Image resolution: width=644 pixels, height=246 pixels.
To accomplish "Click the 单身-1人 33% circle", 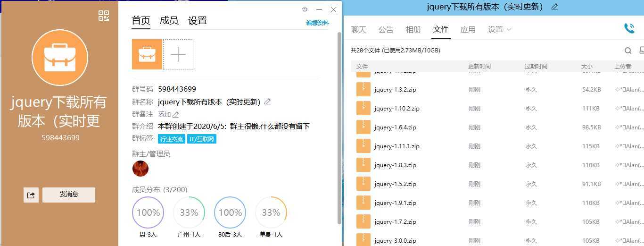I will click(271, 212).
